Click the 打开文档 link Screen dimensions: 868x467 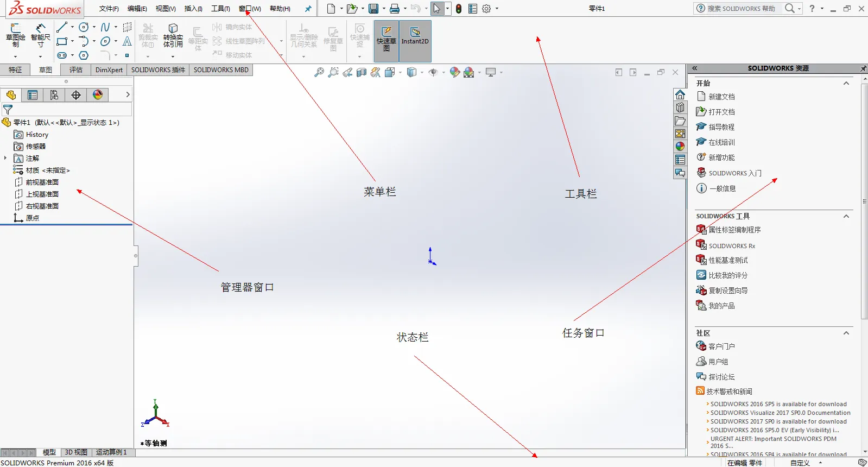coord(721,112)
